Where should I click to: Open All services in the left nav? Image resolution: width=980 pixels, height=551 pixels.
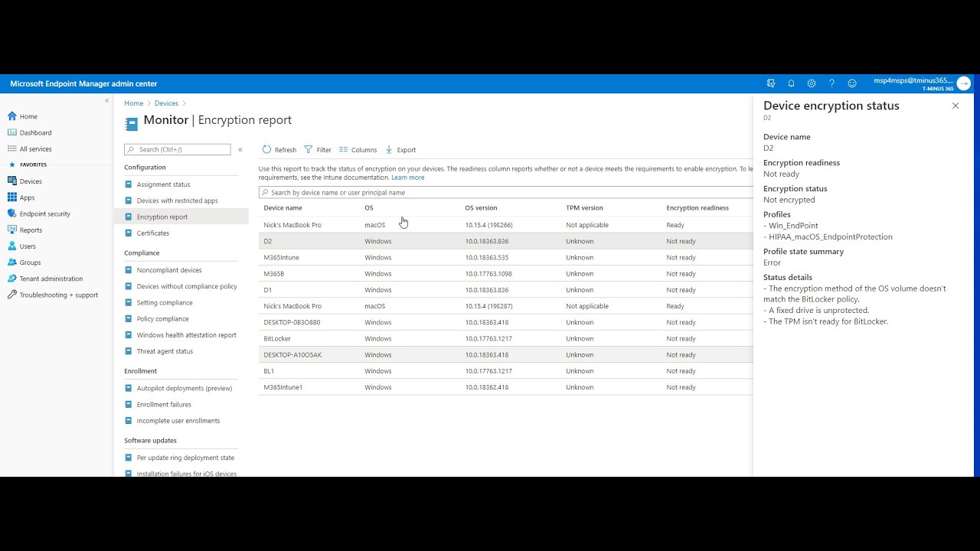[x=35, y=149]
